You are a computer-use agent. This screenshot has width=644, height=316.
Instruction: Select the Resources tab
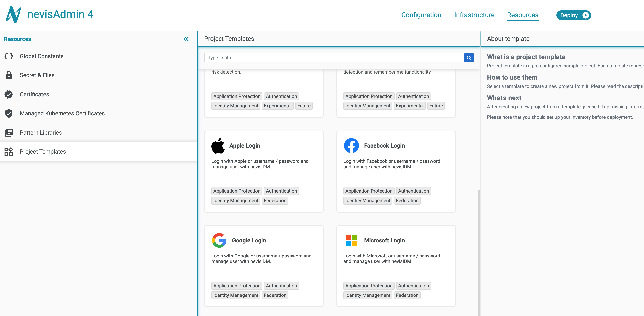pyautogui.click(x=522, y=15)
